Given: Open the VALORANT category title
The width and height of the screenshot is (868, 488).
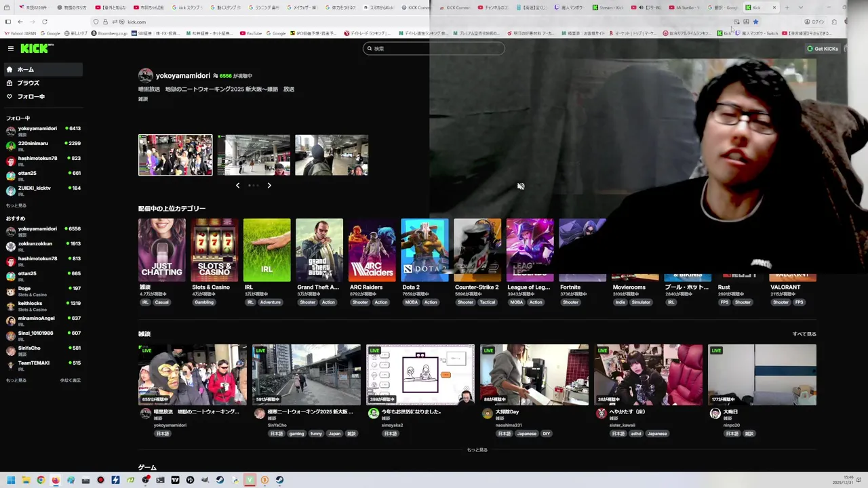Looking at the screenshot, I should [785, 287].
